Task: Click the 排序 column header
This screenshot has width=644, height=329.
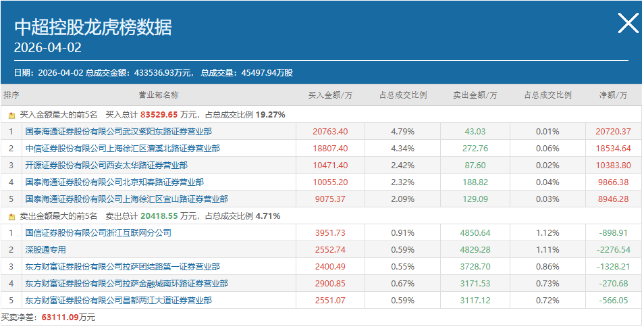Action: [x=11, y=95]
